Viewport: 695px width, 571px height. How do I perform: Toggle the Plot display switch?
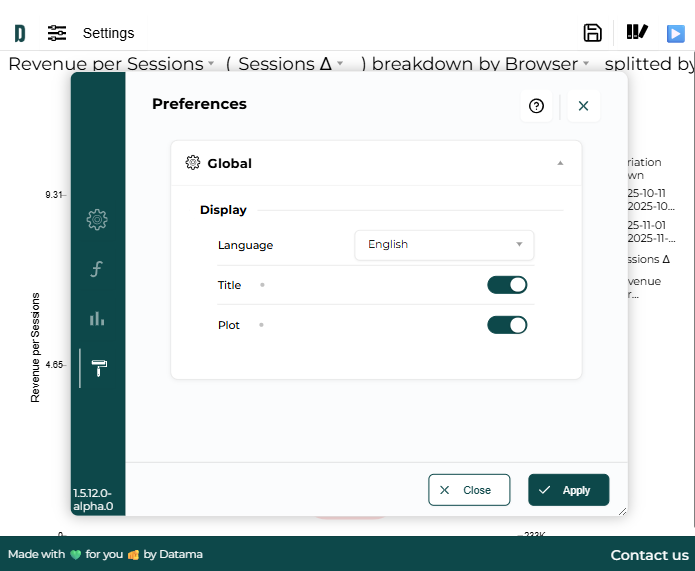point(507,325)
